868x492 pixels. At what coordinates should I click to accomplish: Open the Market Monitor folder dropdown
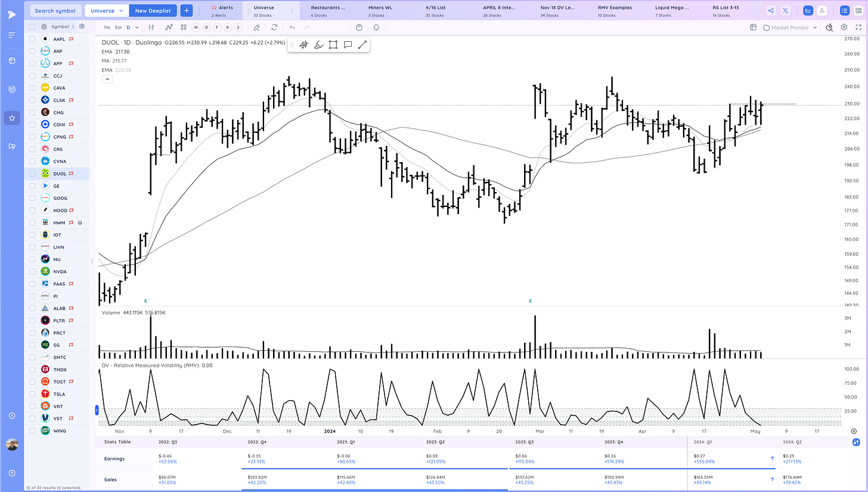[x=790, y=27]
